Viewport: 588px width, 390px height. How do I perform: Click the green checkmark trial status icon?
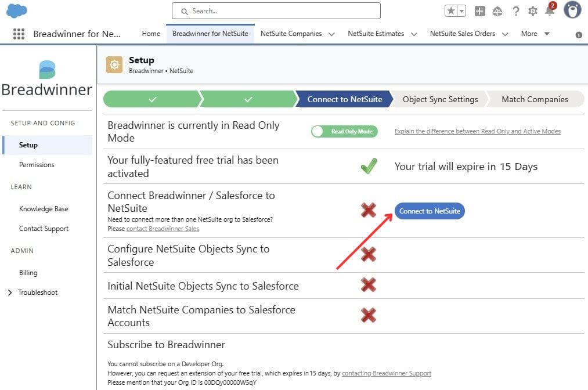point(369,166)
